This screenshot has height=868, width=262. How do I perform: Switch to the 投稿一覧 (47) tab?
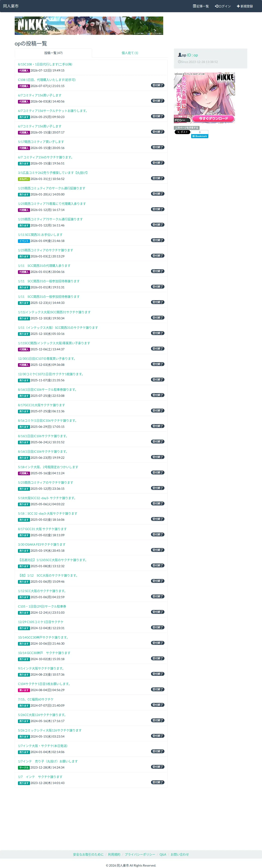tap(53, 53)
